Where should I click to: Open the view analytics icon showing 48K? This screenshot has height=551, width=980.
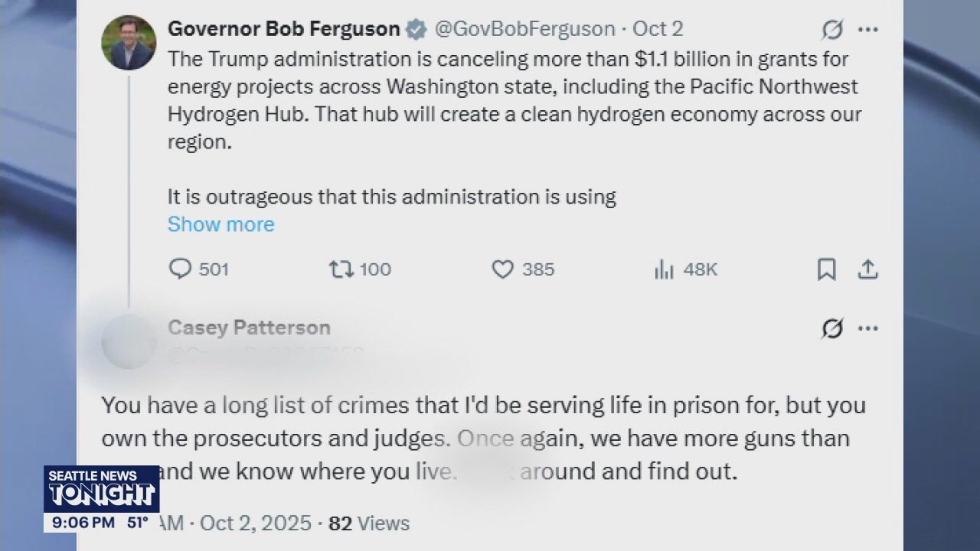(663, 269)
